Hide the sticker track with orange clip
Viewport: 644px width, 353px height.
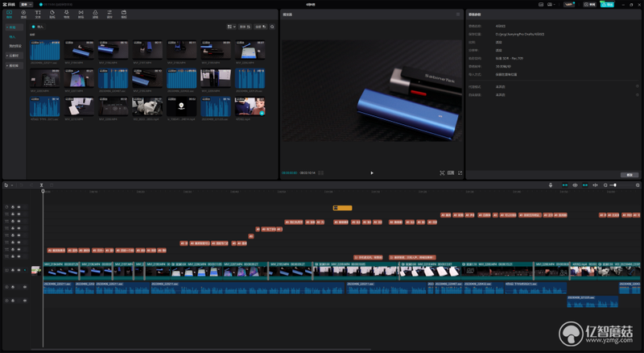click(x=19, y=207)
